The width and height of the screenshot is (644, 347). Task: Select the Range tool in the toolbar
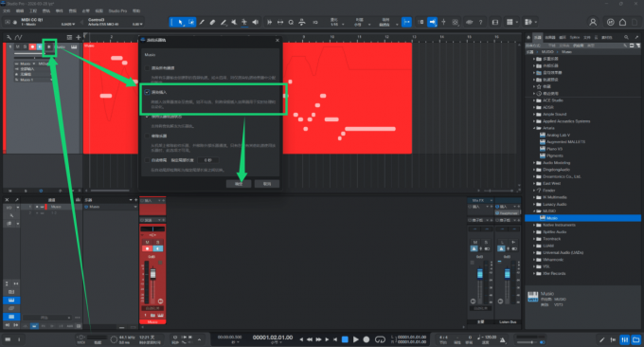pyautogui.click(x=191, y=22)
